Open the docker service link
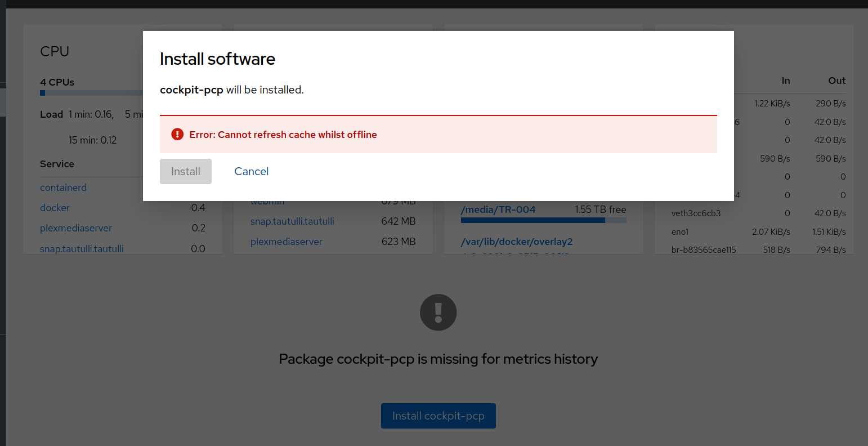The image size is (868, 446). click(55, 208)
